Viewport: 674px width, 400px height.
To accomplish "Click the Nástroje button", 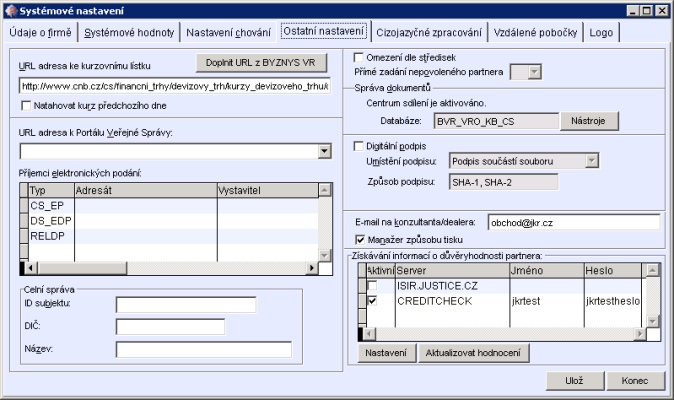I will [x=588, y=120].
